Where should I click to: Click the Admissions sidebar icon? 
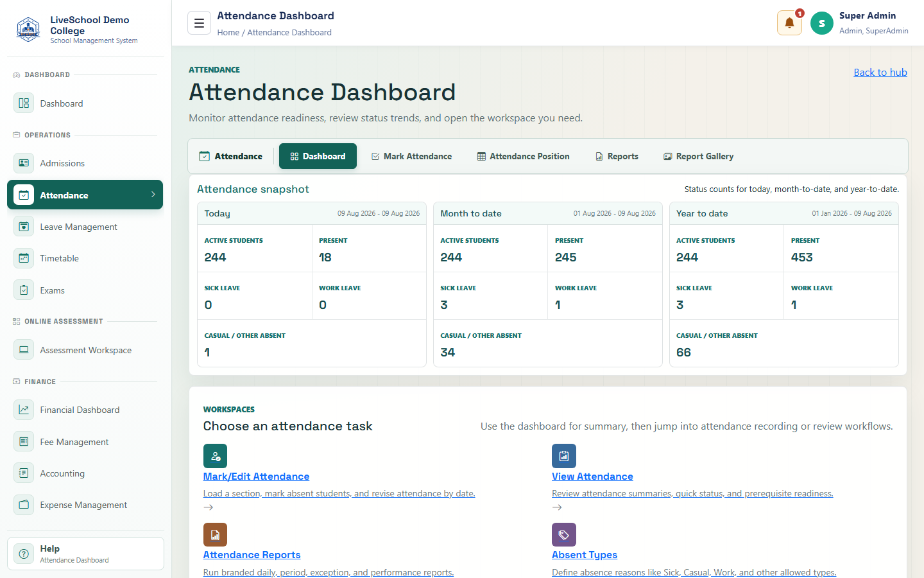(x=24, y=163)
